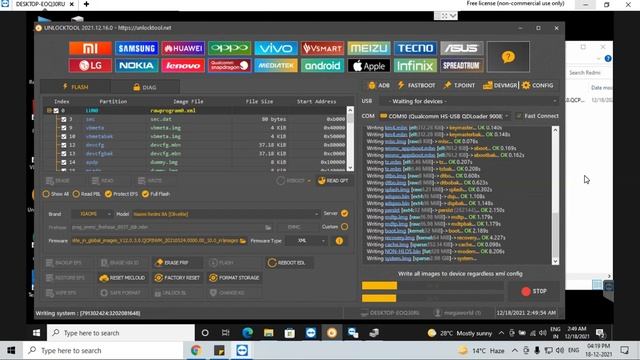
Task: Click the log panel vertical scrollbar
Action: [x=555, y=195]
